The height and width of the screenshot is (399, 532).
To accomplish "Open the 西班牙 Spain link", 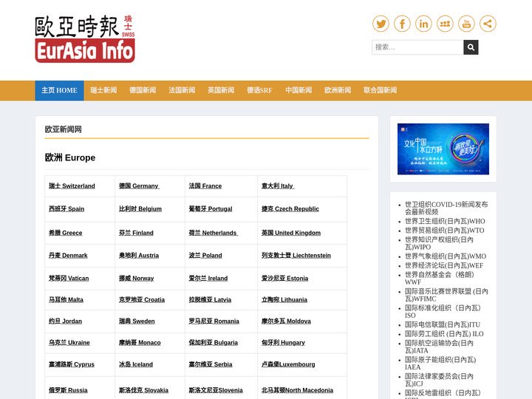I will tap(66, 209).
